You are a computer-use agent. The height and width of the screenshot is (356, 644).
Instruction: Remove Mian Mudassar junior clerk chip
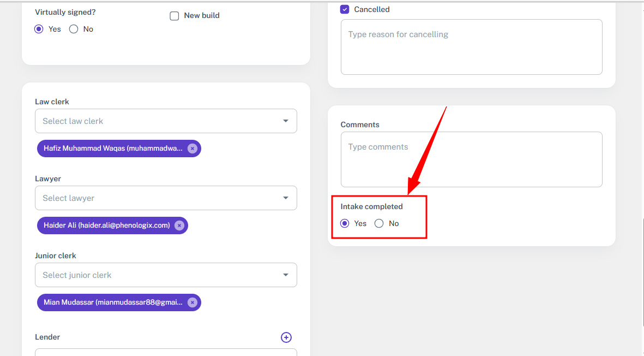pyautogui.click(x=192, y=302)
